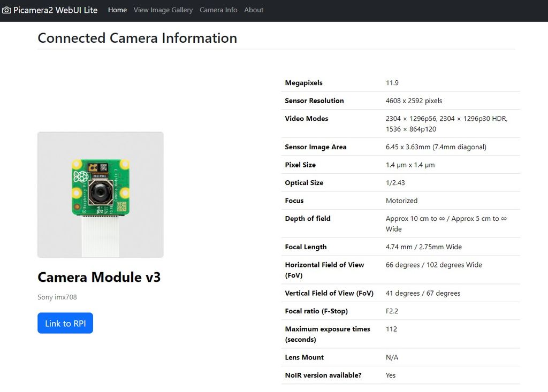Navigate to the Home menu item
The height and width of the screenshot is (392, 548).
tap(117, 10)
